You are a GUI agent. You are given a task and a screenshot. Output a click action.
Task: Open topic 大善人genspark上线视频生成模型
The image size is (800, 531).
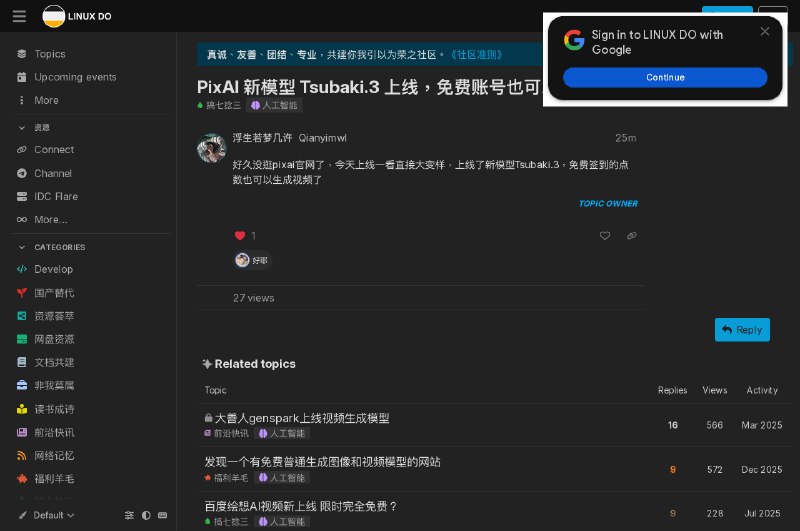[x=302, y=418]
